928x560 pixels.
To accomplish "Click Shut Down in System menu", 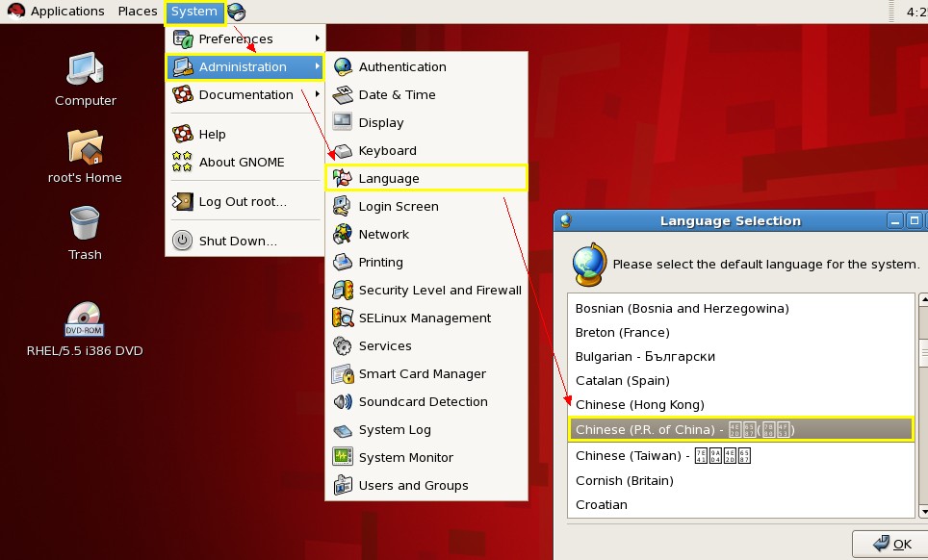I will coord(237,241).
